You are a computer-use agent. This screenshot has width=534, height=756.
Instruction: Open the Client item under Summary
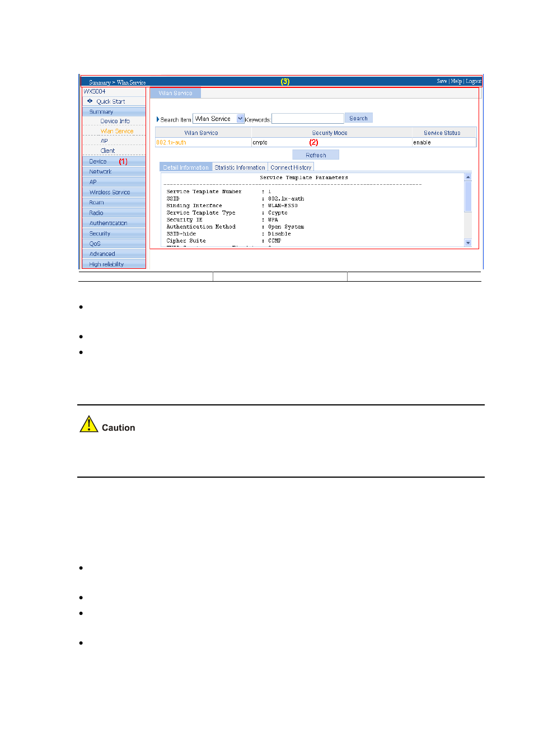107,151
